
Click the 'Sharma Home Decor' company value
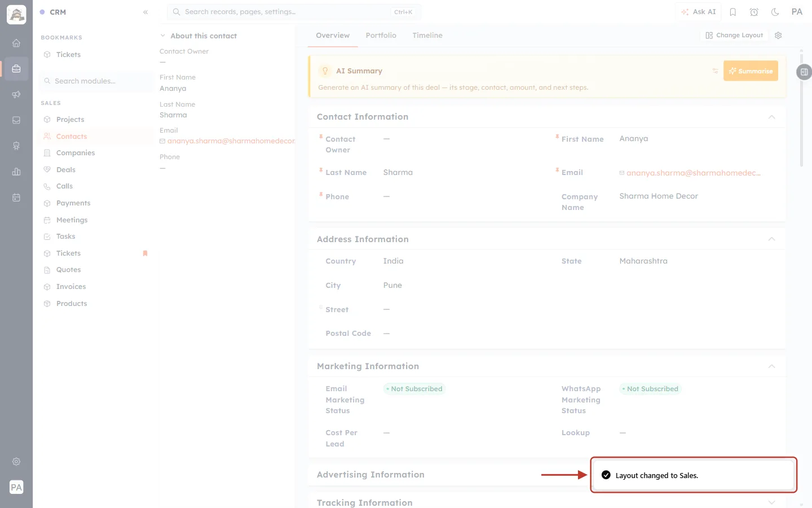point(659,196)
